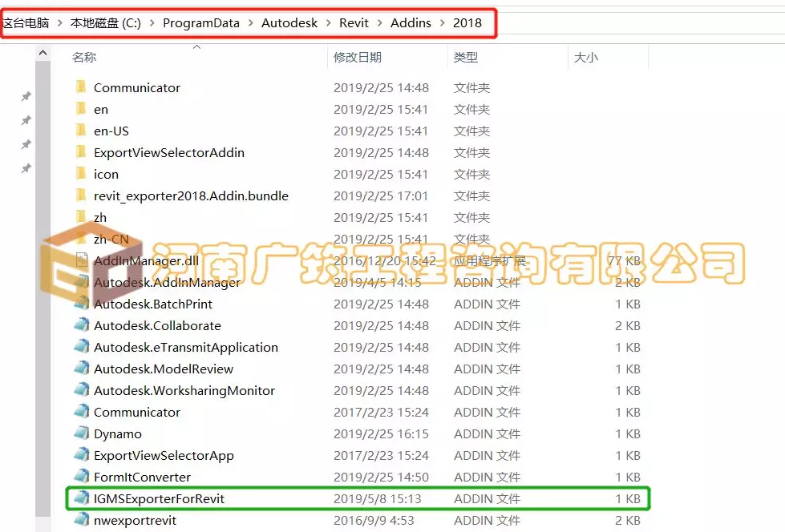
Task: Click the second quick access pin icon
Action: (26, 120)
